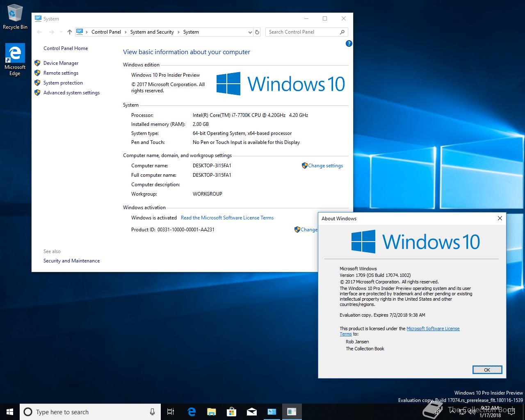
Task: Click Change product key link
Action: tap(309, 230)
